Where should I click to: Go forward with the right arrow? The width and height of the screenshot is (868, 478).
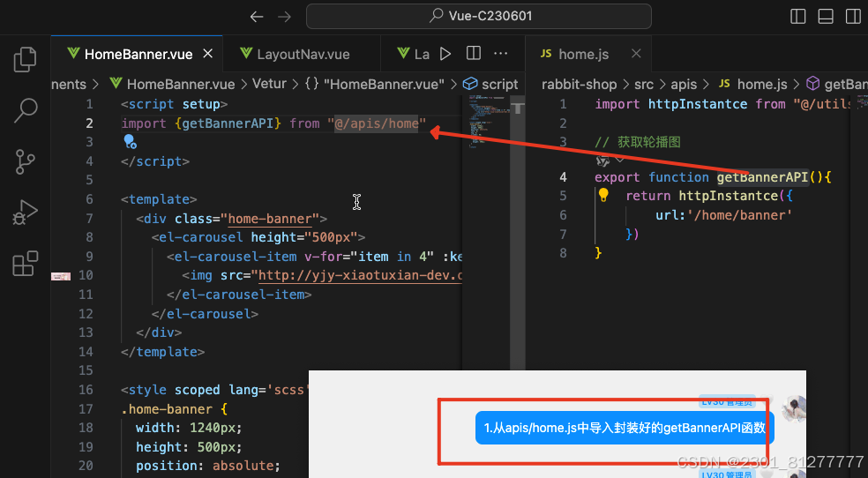pyautogui.click(x=285, y=17)
